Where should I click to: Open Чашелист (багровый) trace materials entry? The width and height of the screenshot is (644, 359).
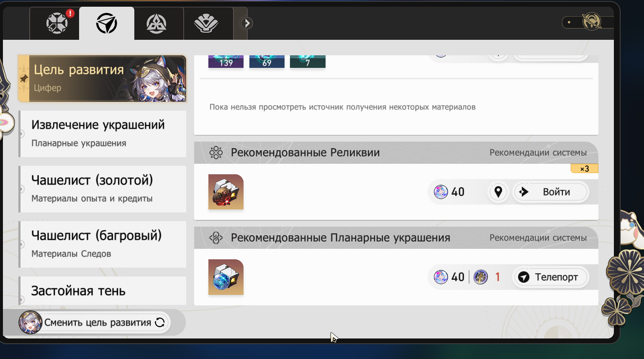point(103,244)
